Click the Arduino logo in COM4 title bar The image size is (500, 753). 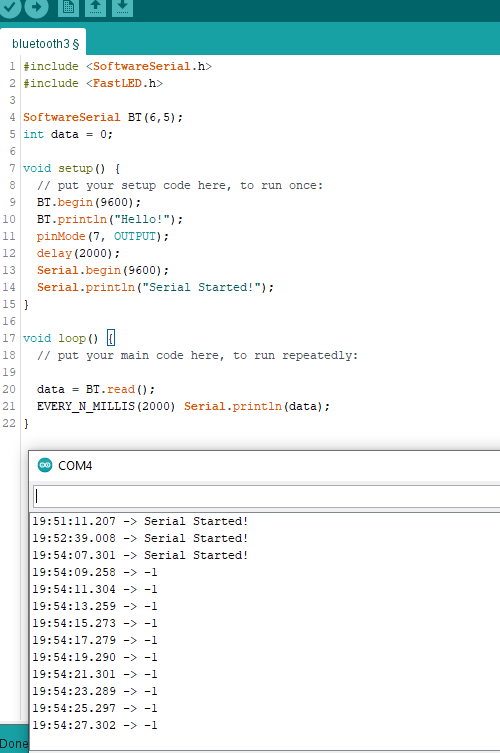click(45, 465)
